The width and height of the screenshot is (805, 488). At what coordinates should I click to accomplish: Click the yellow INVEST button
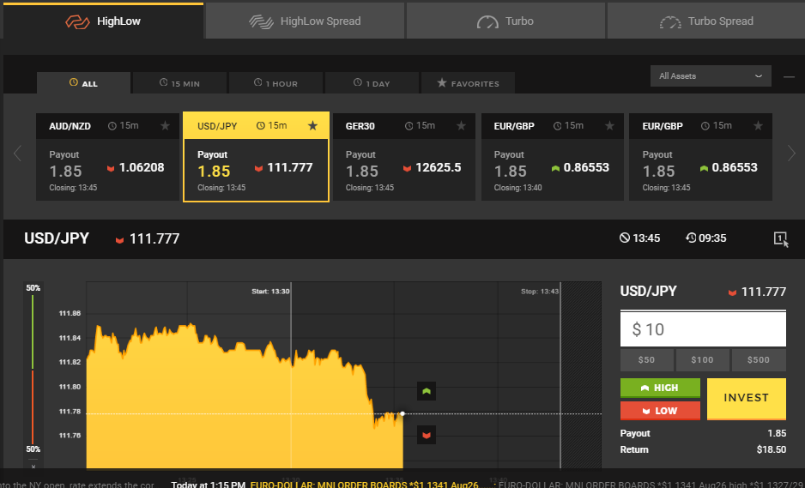tap(746, 399)
